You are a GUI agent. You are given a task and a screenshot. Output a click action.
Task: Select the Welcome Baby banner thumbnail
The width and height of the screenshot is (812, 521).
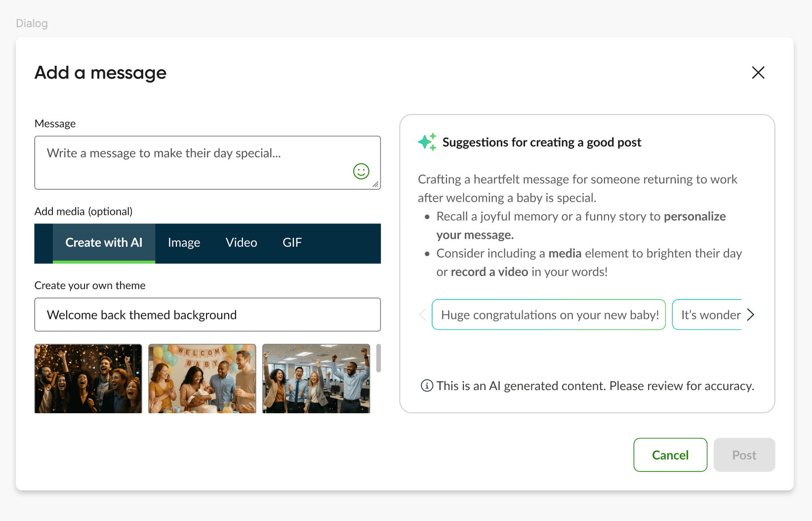coord(203,379)
